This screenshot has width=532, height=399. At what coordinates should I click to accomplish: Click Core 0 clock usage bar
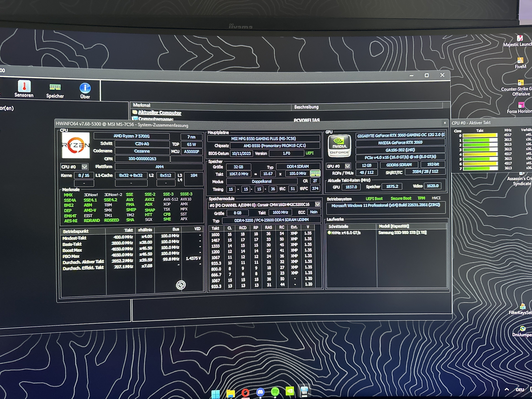coord(480,135)
